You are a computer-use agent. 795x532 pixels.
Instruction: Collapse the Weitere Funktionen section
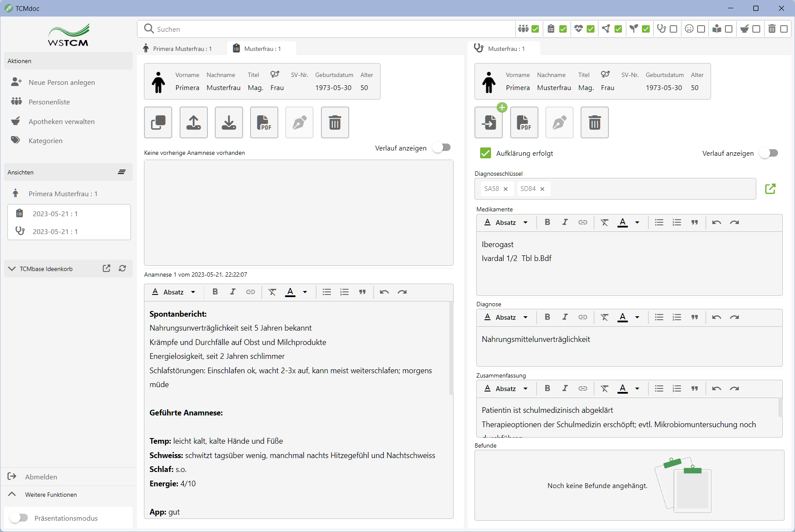pyautogui.click(x=12, y=494)
